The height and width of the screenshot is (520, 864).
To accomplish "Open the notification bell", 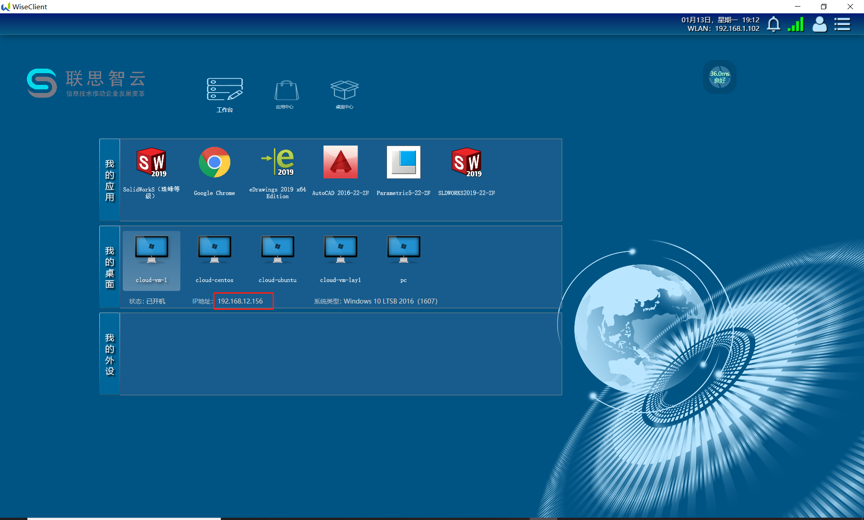I will [773, 24].
